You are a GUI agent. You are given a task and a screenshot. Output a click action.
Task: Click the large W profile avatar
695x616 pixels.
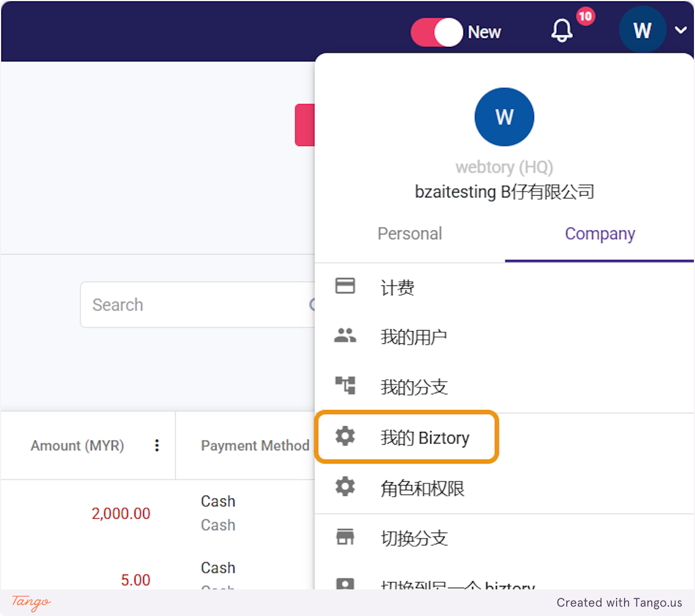point(504,117)
